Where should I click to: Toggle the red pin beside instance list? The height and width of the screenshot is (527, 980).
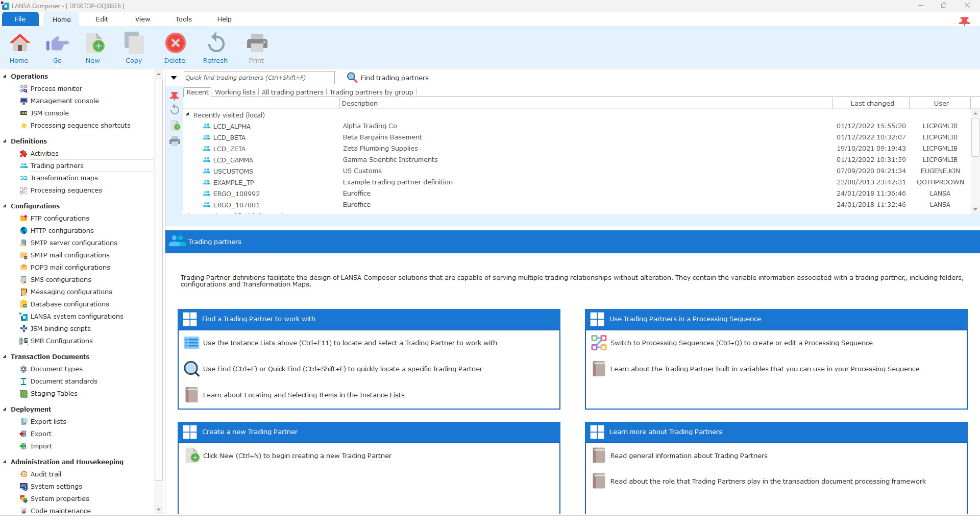pos(175,96)
